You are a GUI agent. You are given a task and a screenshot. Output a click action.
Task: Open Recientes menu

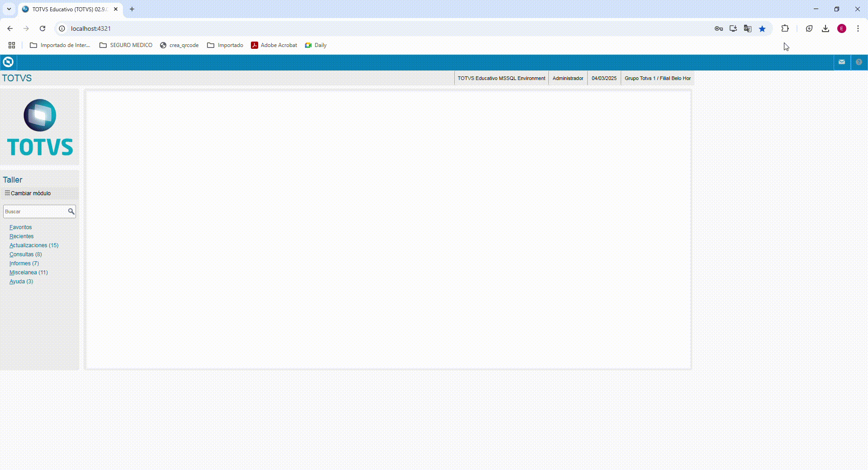(x=22, y=236)
